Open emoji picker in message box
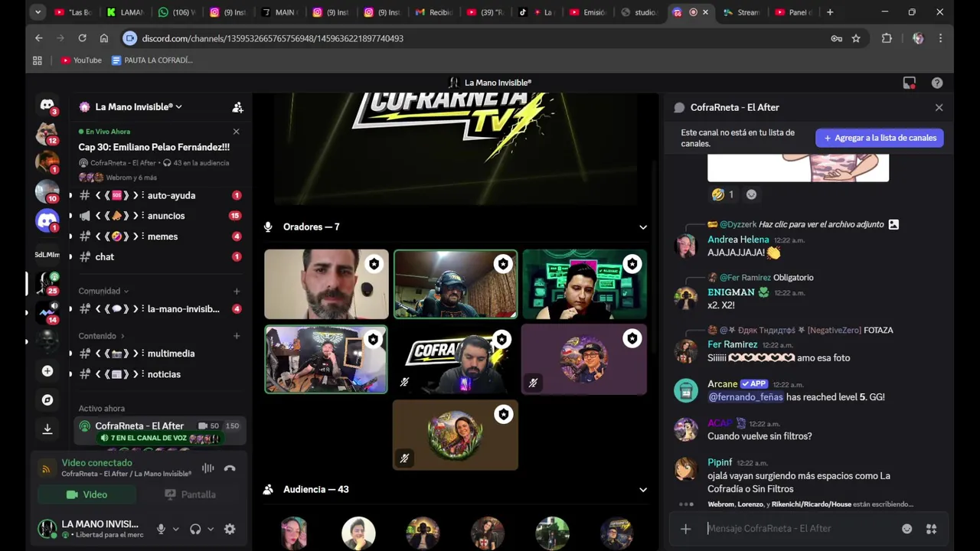 point(907,529)
